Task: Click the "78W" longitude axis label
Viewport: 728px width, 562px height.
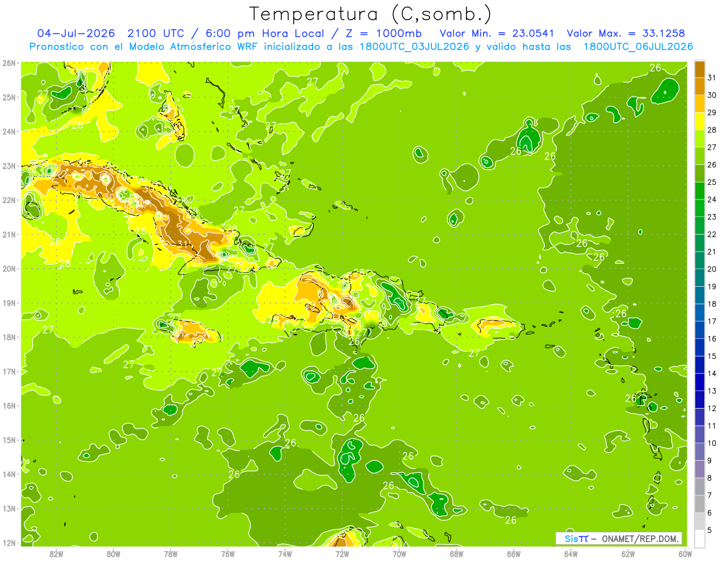Action: pos(170,554)
